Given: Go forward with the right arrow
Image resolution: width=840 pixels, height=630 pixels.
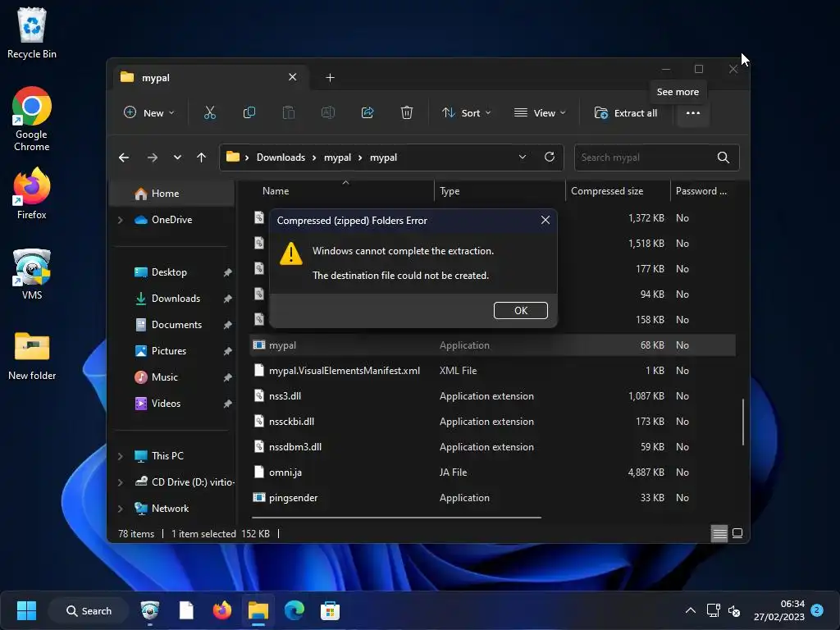Looking at the screenshot, I should [x=152, y=157].
